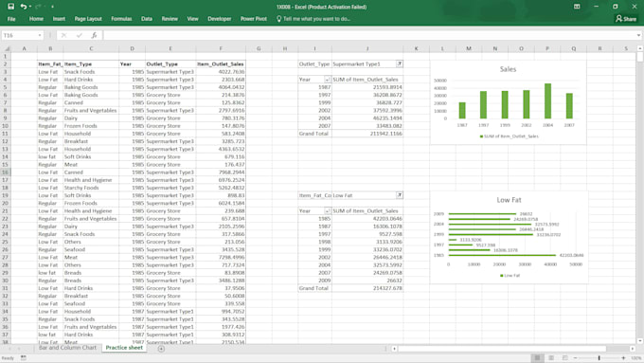
Task: Open the File menu
Action: [11, 19]
